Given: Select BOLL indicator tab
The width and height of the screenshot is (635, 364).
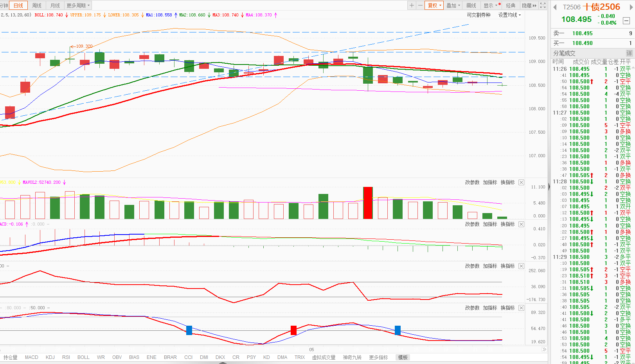Looking at the screenshot, I should pos(83,357).
